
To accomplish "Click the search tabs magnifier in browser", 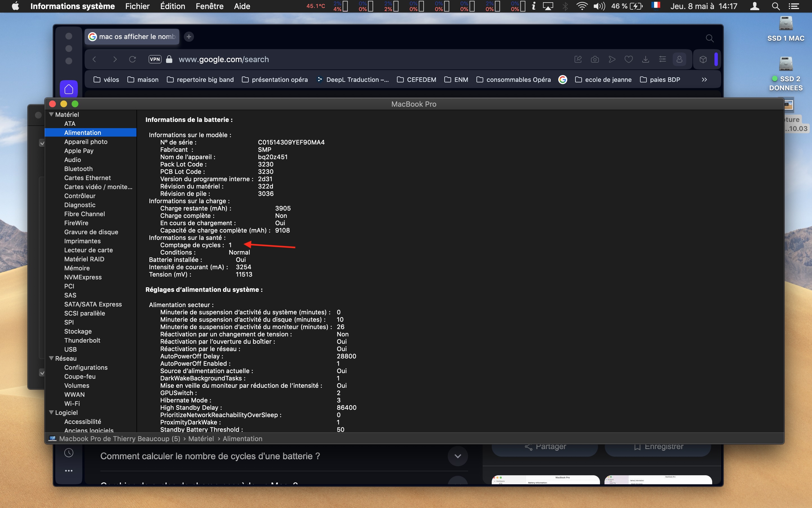I will 710,38.
